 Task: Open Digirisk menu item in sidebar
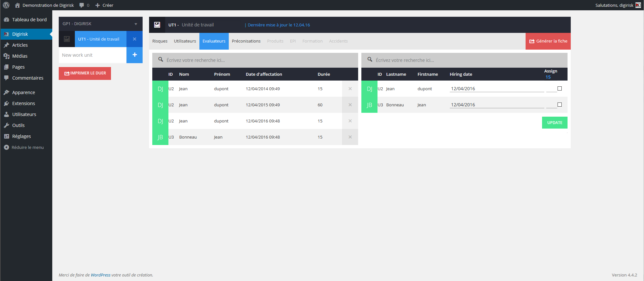[x=26, y=34]
